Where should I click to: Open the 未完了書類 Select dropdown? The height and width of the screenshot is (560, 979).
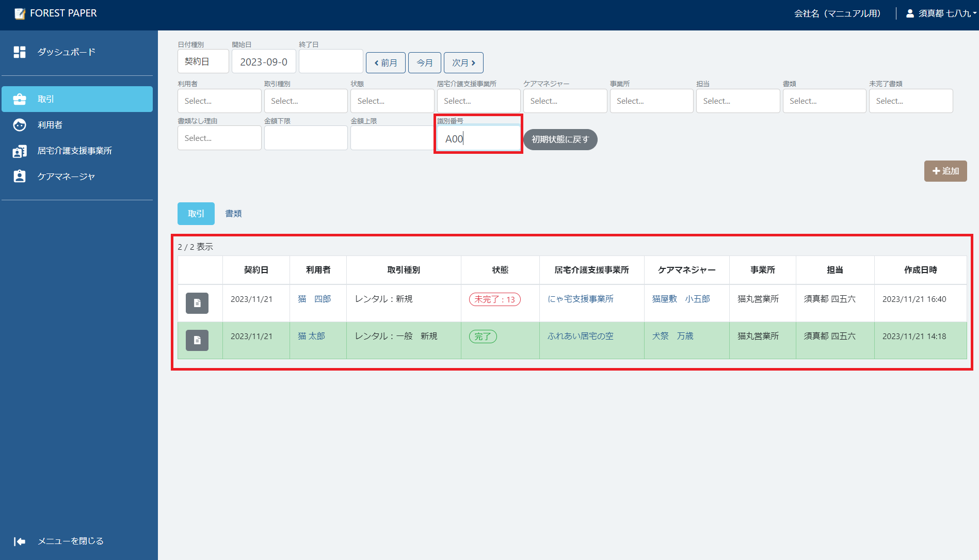pos(910,101)
